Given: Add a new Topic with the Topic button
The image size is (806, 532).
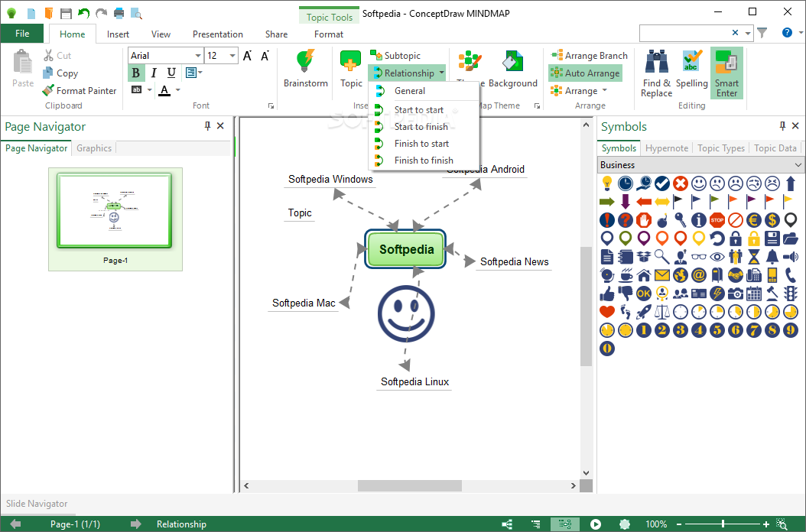Looking at the screenshot, I should pos(351,69).
